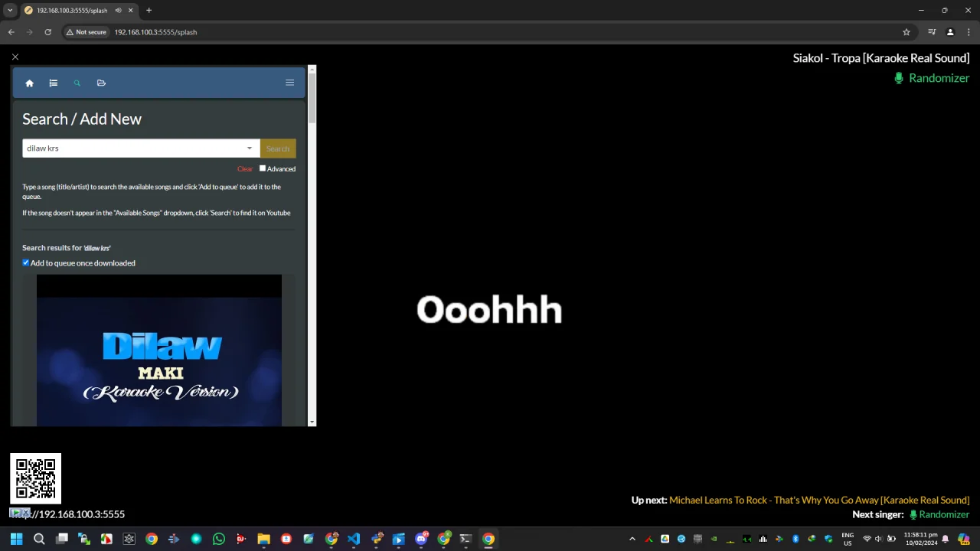Click the red Clear link
This screenshot has width=980, height=551.
tap(245, 169)
